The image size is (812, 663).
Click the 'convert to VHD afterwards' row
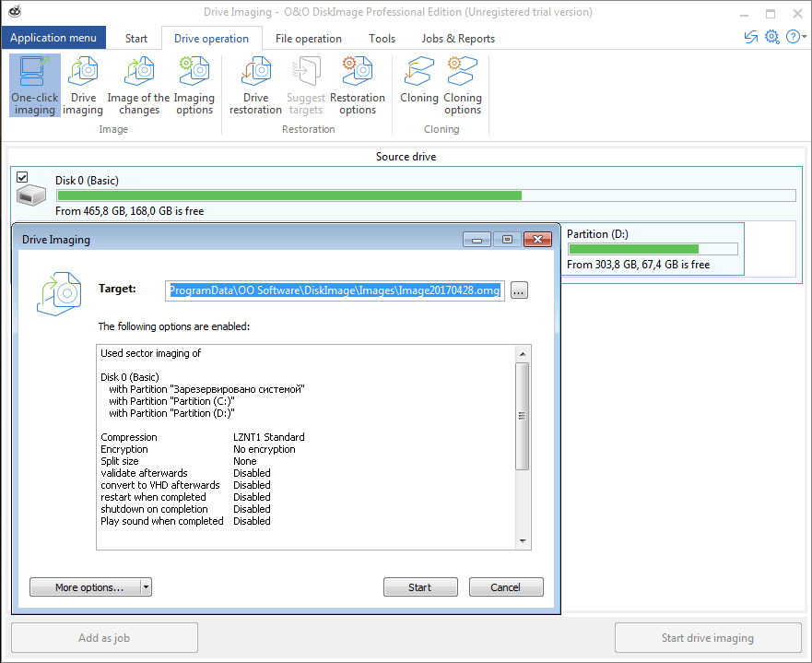pos(185,485)
